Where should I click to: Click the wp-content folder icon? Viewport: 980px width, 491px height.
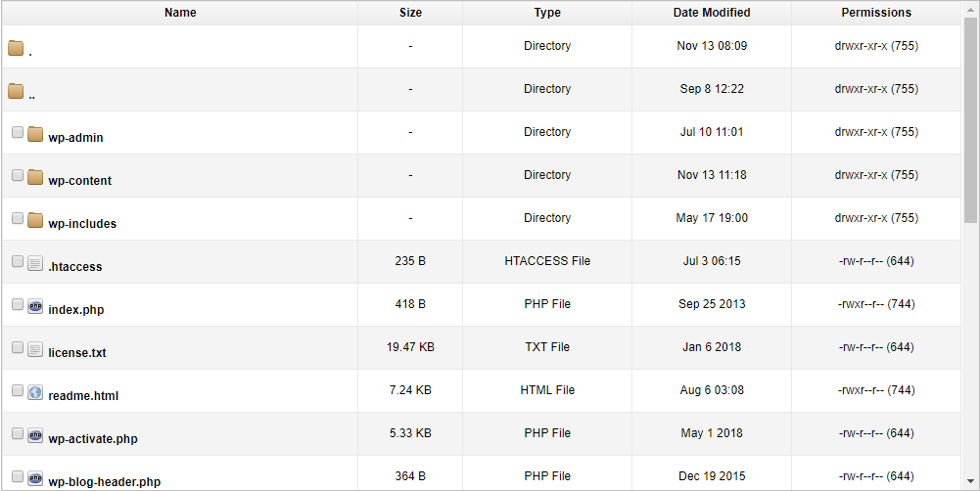click(x=35, y=177)
